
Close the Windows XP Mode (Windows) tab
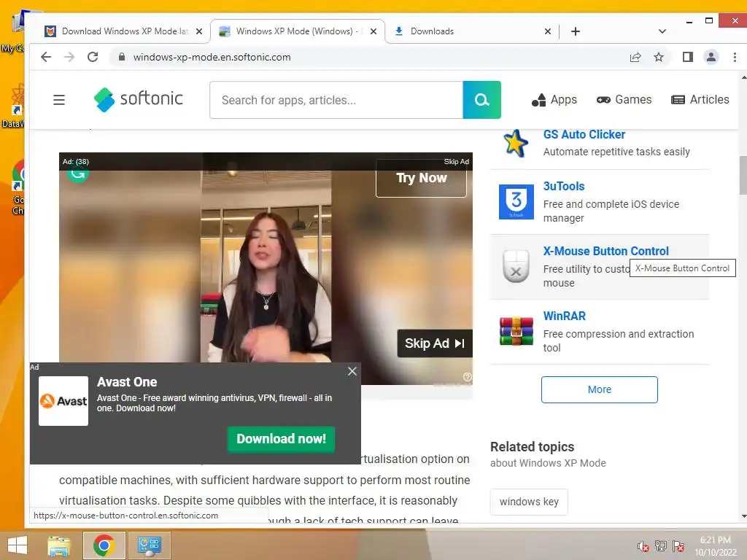click(x=373, y=31)
